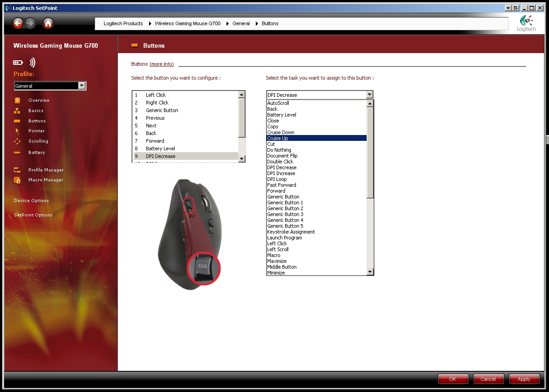Choose Cruise Up from the task list
The width and height of the screenshot is (549, 392).
[x=317, y=138]
